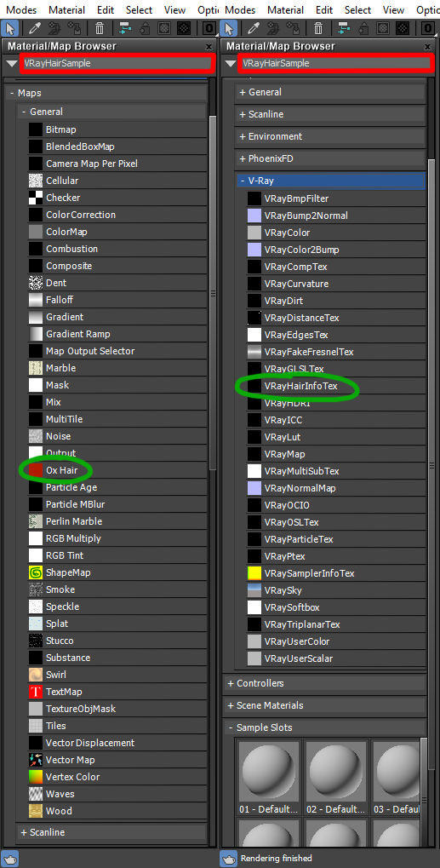Click the Marble texture icon

point(36,368)
